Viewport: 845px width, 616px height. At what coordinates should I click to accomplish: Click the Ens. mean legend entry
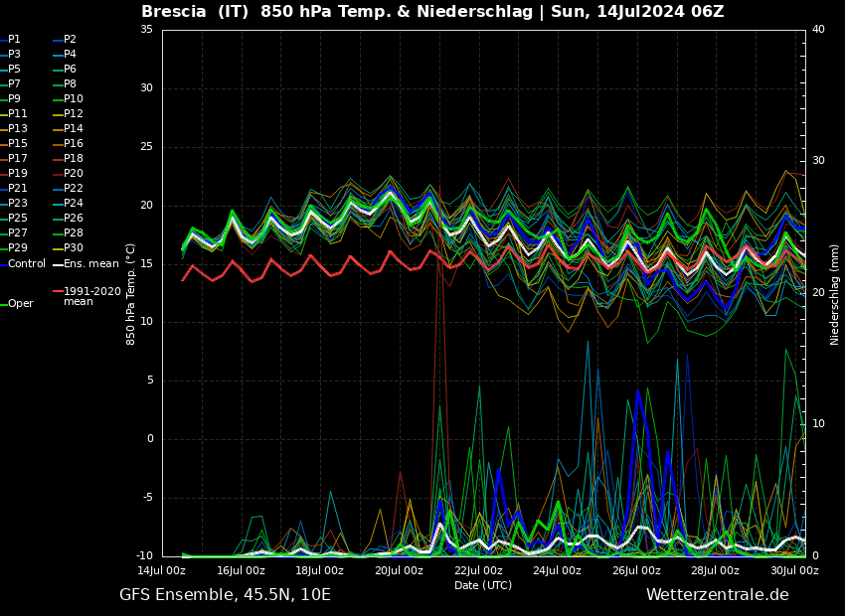91,264
